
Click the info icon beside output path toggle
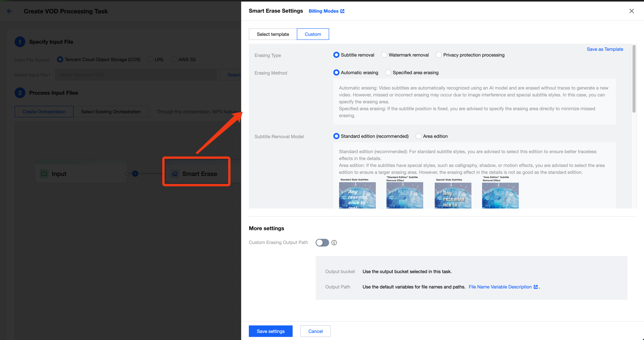[x=334, y=243]
